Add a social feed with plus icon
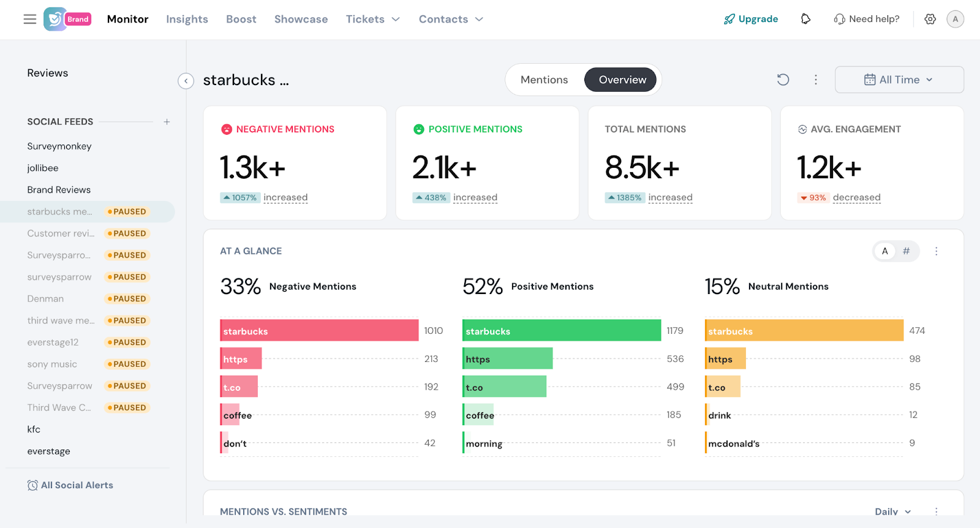This screenshot has width=980, height=528. [x=167, y=122]
